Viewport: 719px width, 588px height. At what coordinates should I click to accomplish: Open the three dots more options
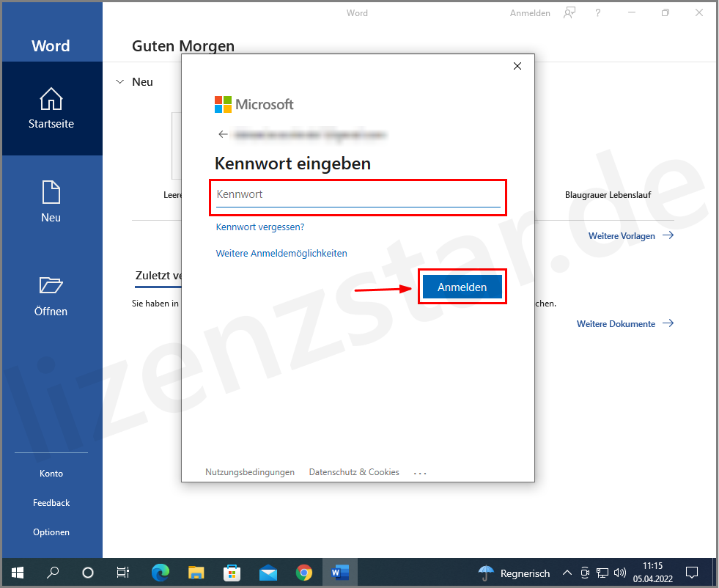click(x=420, y=473)
